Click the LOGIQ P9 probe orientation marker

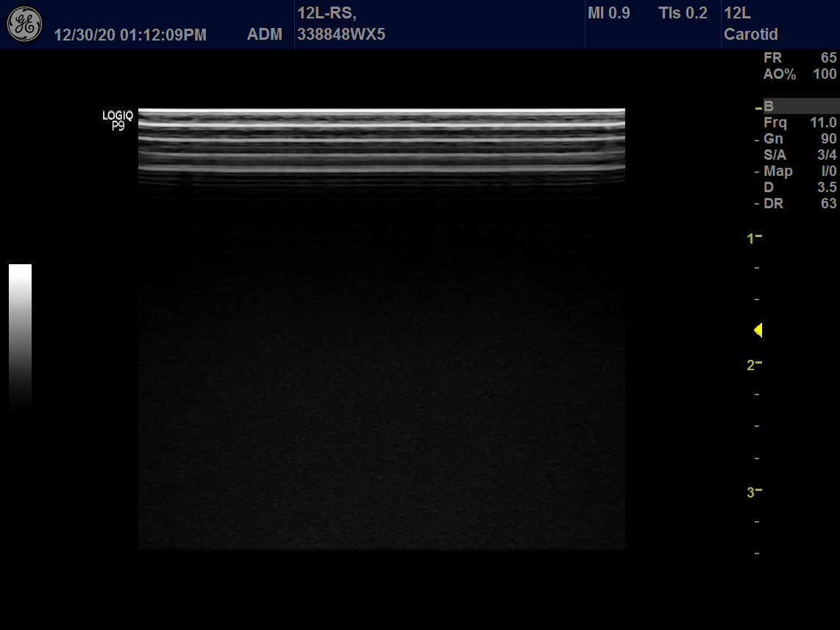coord(118,120)
